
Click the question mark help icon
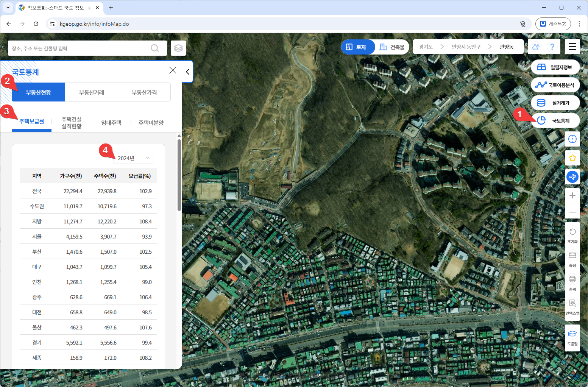click(x=552, y=47)
